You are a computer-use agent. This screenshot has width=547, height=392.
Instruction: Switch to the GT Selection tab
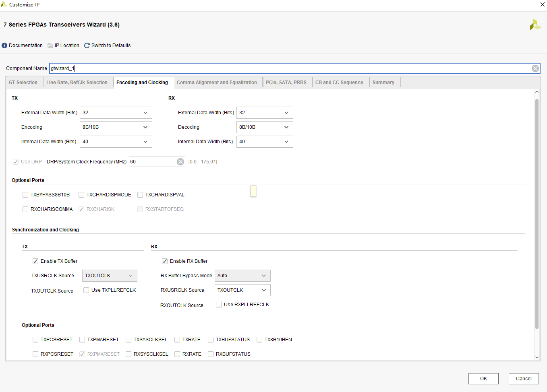pos(23,83)
